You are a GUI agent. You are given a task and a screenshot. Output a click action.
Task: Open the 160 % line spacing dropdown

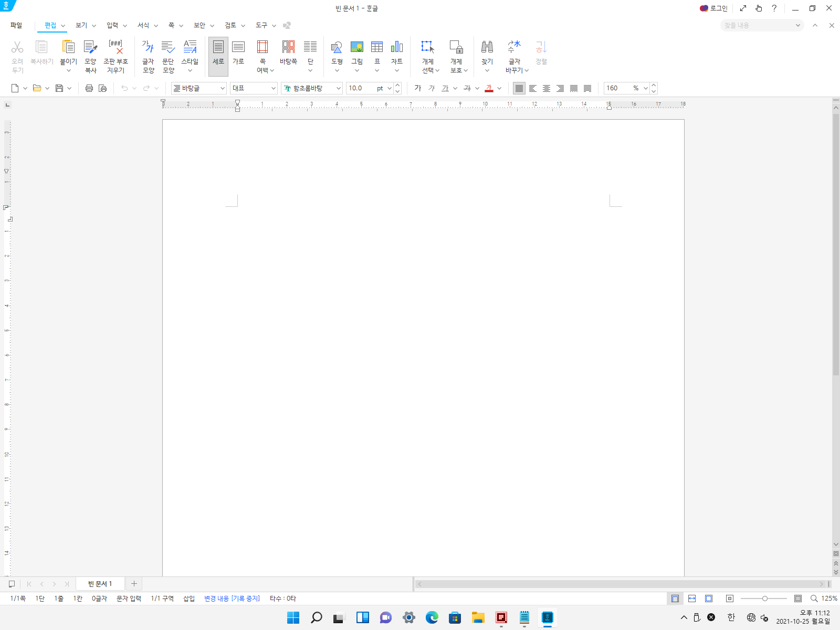646,88
